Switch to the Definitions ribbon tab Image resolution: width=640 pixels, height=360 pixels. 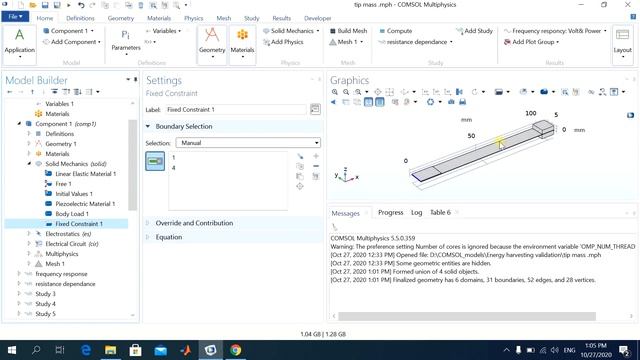pyautogui.click(x=80, y=18)
